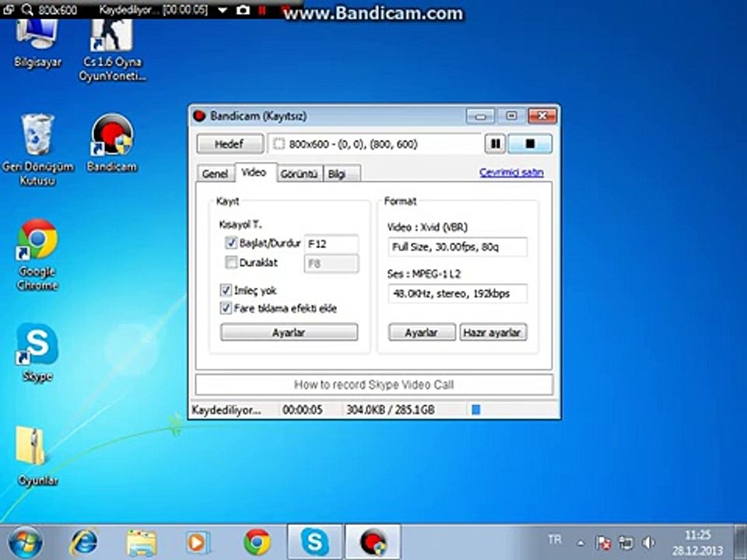Click the Hedef button

pyautogui.click(x=230, y=144)
